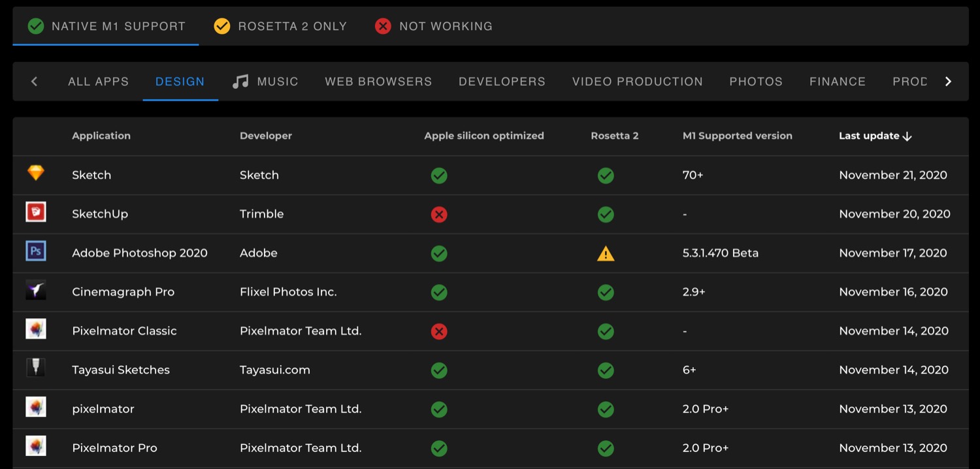Open the Pixelmator Pro application name
The image size is (980, 469).
pos(114,448)
